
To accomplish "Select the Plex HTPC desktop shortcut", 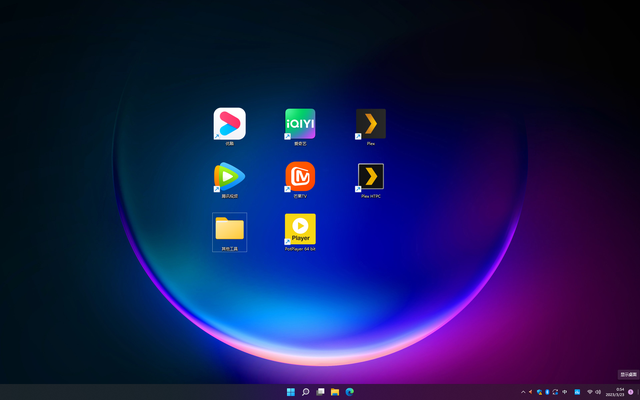I will (371, 176).
